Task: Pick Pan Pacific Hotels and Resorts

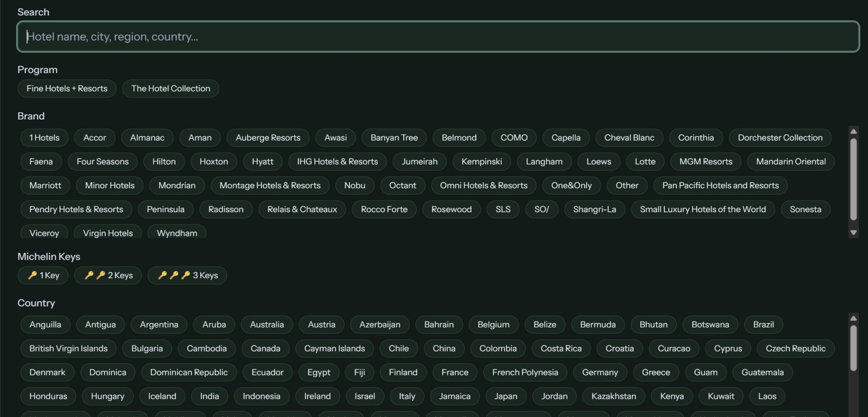Action: pos(721,185)
